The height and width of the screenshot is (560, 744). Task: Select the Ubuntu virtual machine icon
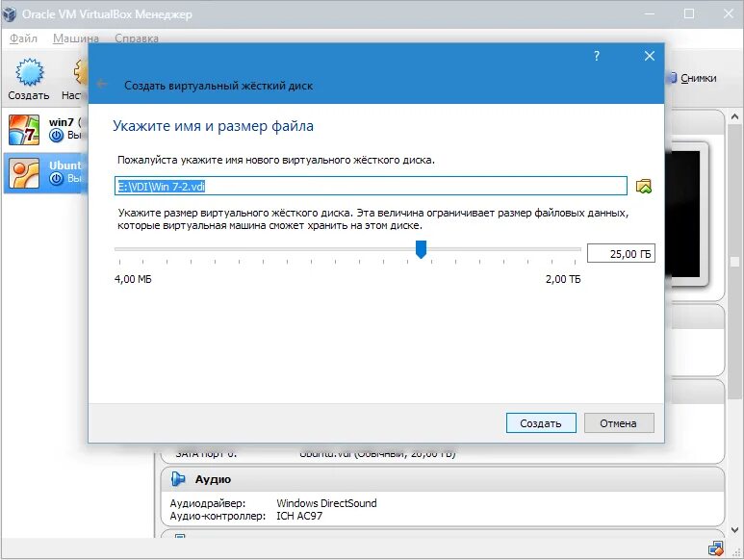pos(24,173)
